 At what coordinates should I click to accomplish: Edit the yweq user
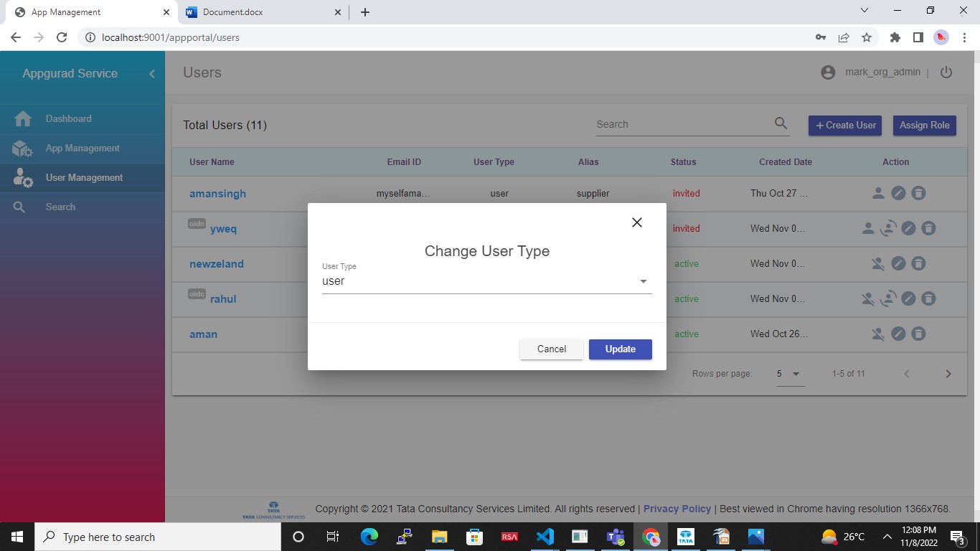click(x=908, y=228)
